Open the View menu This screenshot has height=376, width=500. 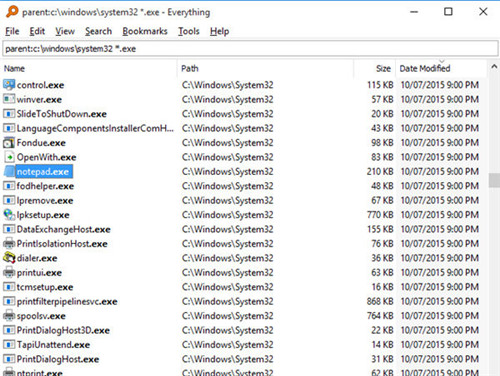click(65, 31)
